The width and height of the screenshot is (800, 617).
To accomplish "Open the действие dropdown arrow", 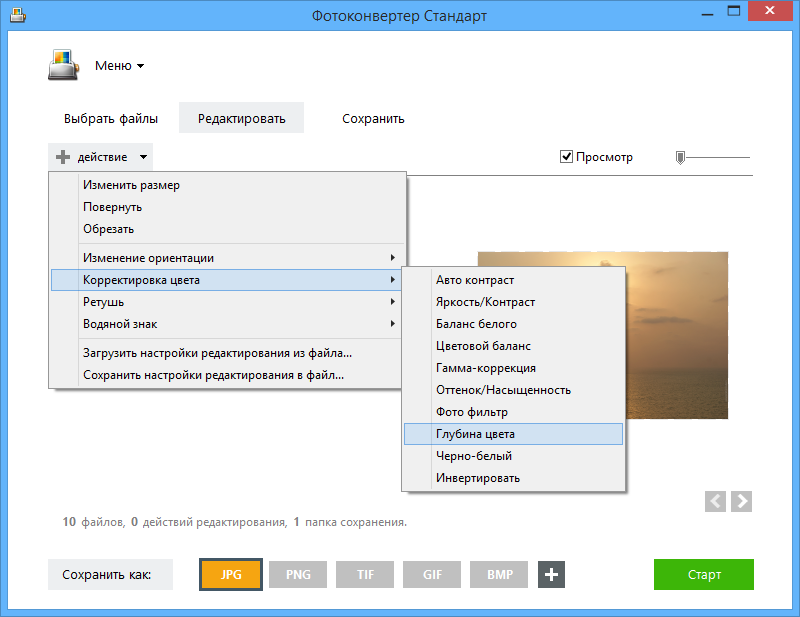I will click(143, 157).
